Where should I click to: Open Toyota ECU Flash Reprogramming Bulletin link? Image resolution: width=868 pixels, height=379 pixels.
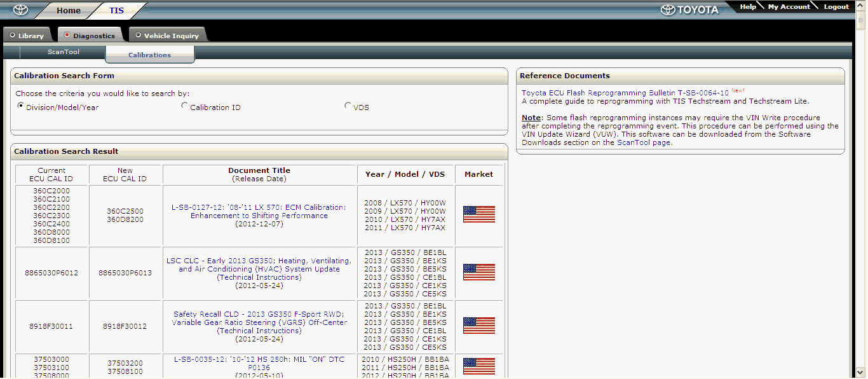[625, 93]
